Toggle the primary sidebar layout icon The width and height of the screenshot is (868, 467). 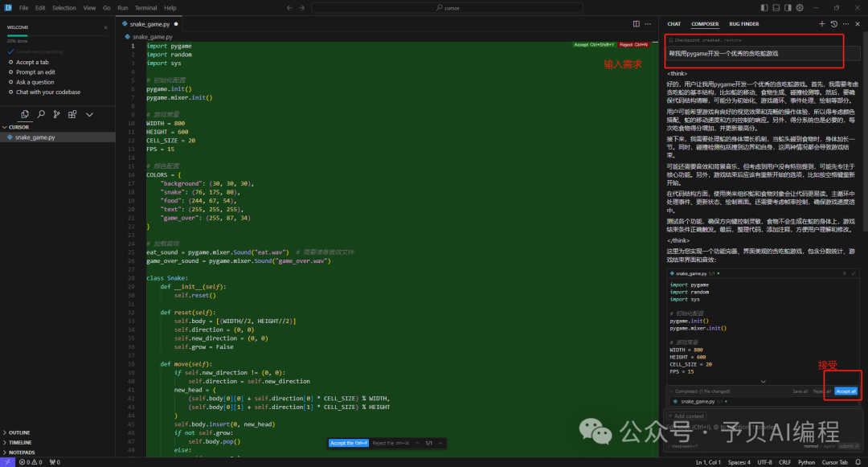[764, 8]
